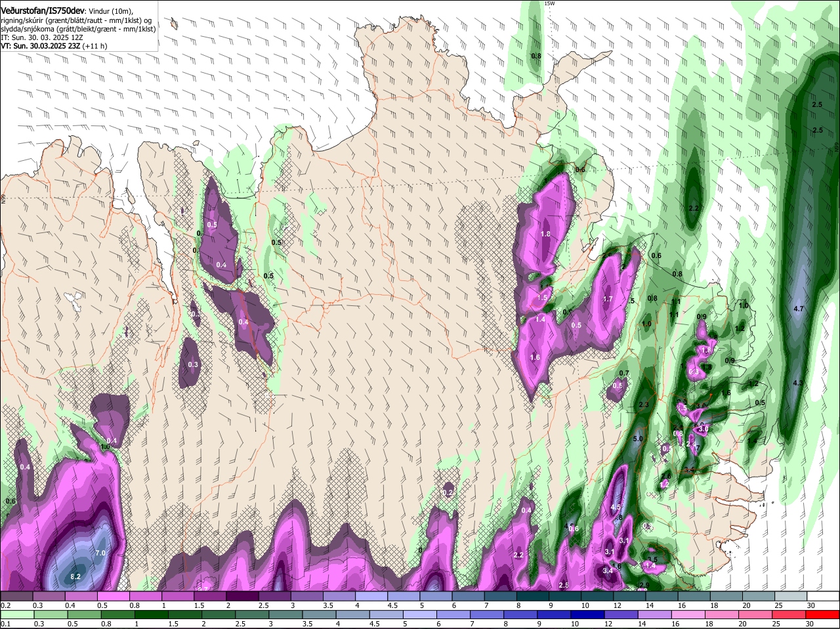The image size is (840, 629).
Task: Select the 1.7 snow value label
Action: click(x=608, y=299)
